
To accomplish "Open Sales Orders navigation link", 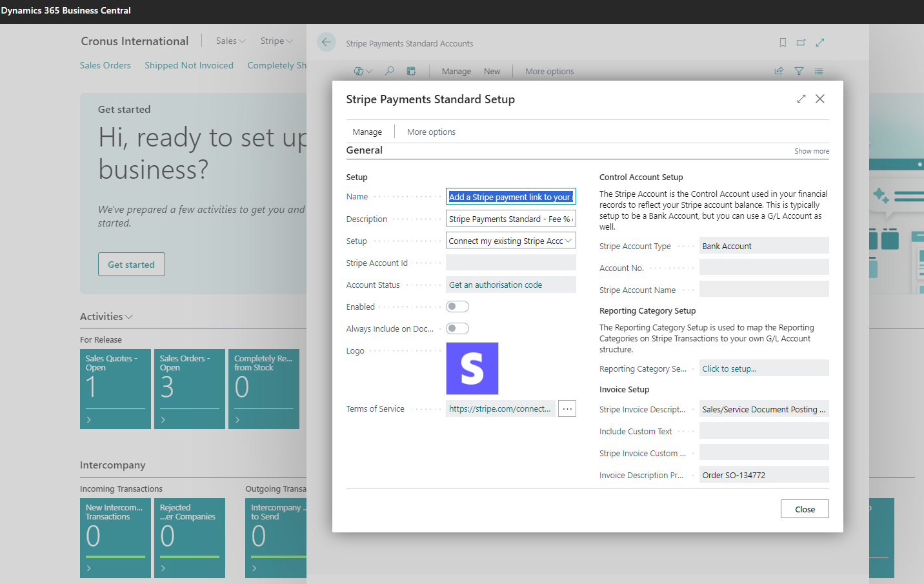I will click(105, 65).
